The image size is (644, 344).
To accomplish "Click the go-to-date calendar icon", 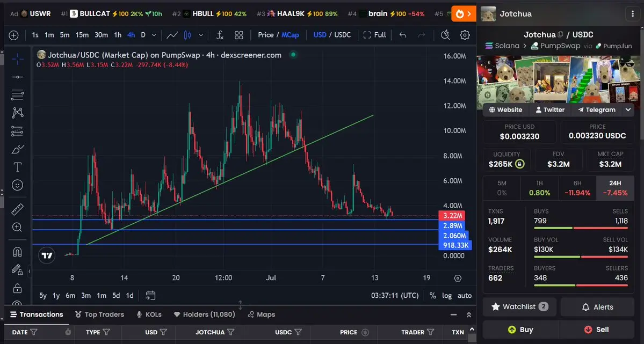I will tap(150, 295).
